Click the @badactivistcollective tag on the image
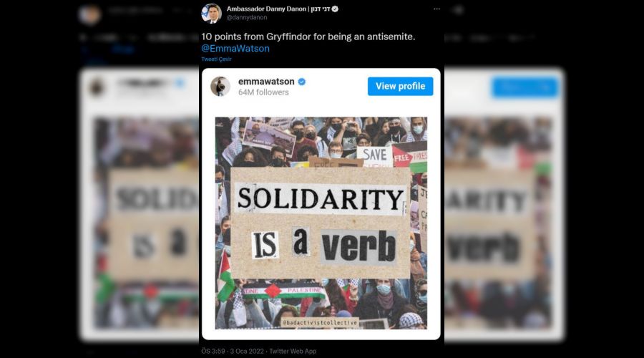 (x=320, y=323)
